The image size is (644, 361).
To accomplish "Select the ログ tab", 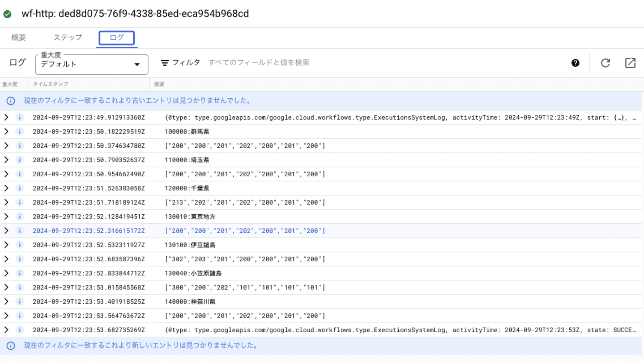I will click(117, 38).
